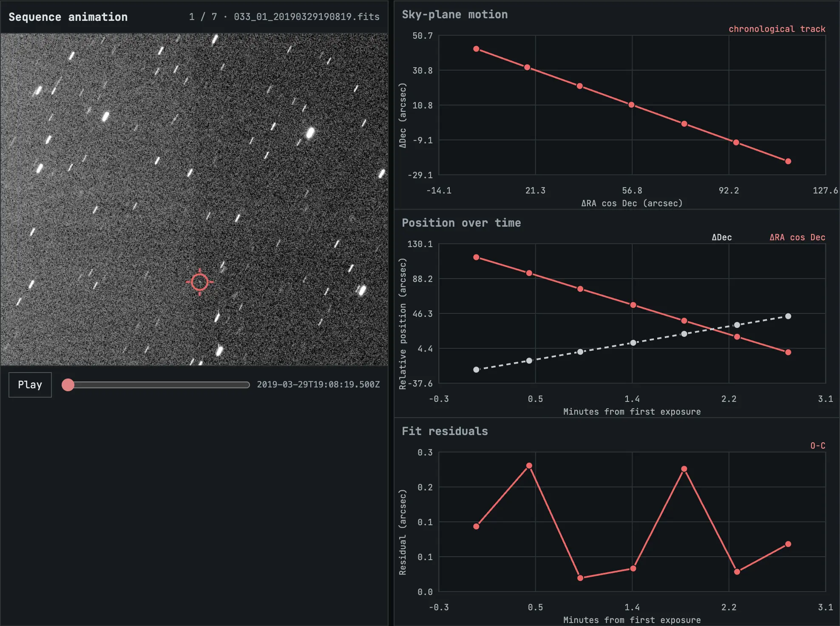Click the ΔRA cos Dec legend label
Image resolution: width=840 pixels, height=626 pixels.
[x=797, y=237]
